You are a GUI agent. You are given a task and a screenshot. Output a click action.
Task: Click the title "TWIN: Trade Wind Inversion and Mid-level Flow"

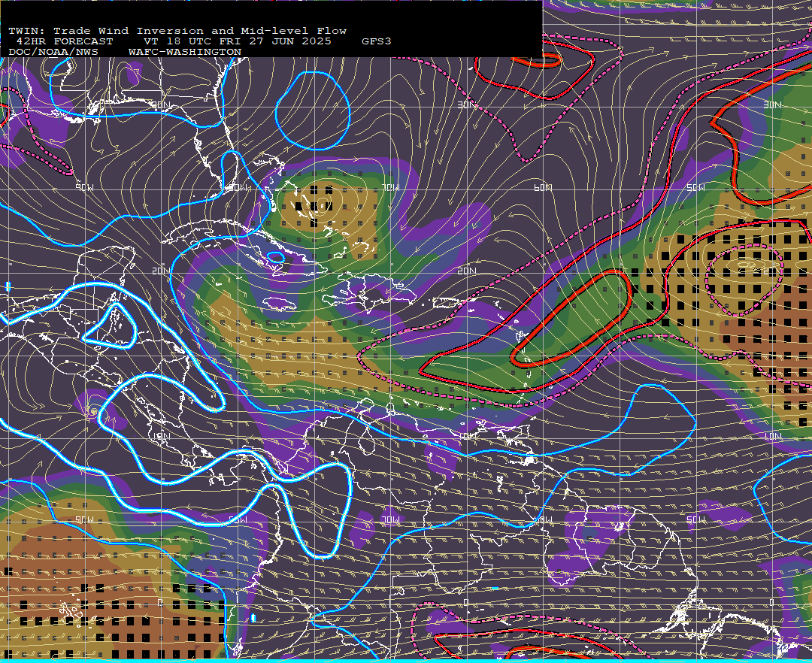click(x=177, y=31)
